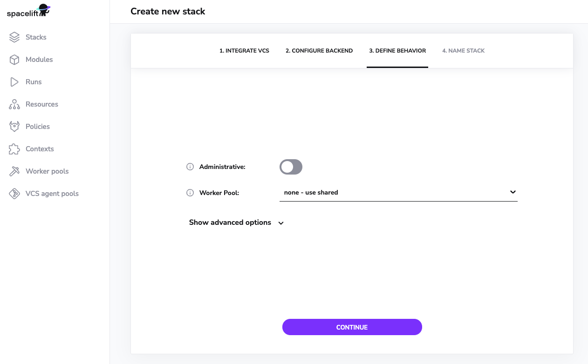Click the info icon beside Administrative
The image size is (588, 364).
tap(190, 167)
